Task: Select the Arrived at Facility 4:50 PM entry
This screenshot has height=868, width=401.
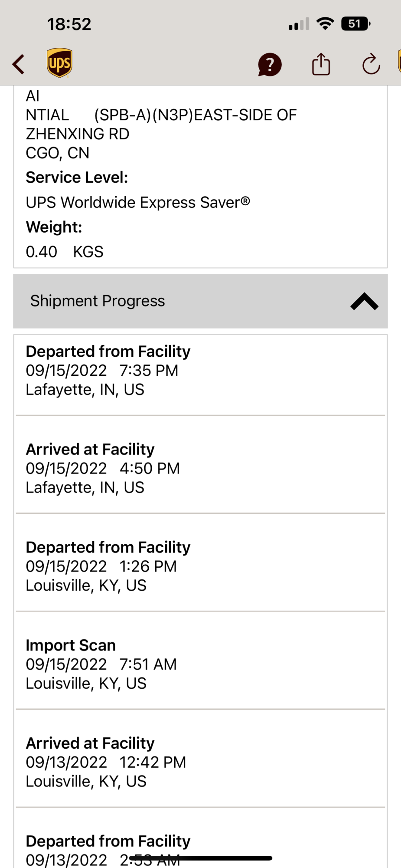Action: (x=200, y=468)
